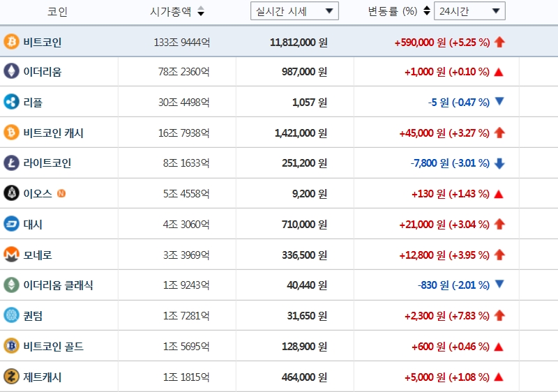The height and width of the screenshot is (392, 558).
Task: Open the 이더리움 클래식 coin link
Action: pyautogui.click(x=58, y=285)
